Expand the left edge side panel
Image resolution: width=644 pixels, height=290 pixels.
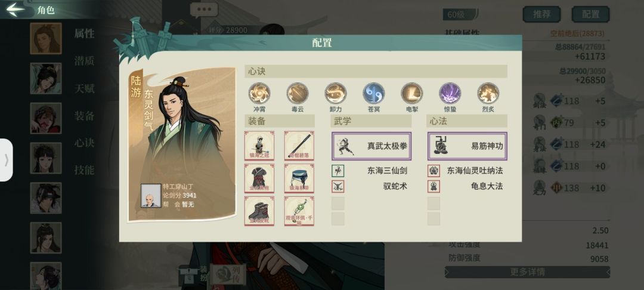[6, 160]
